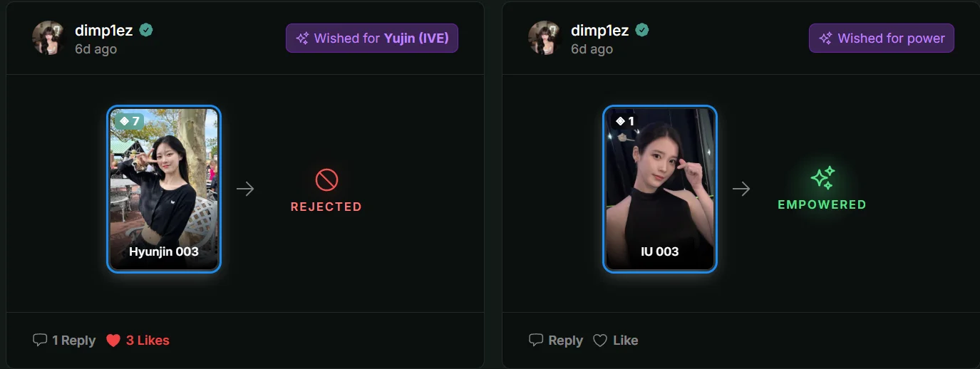Click the green Empowered sparkle icon
The image size is (980, 369).
point(822,178)
